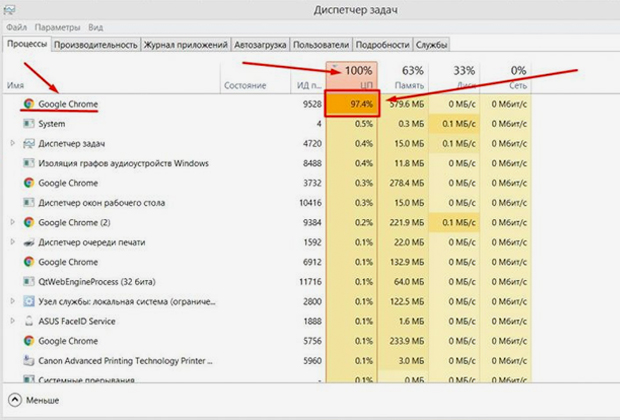The height and width of the screenshot is (420, 620).
Task: Select QtWebEngineProcess (32 бита) process name
Action: click(97, 282)
